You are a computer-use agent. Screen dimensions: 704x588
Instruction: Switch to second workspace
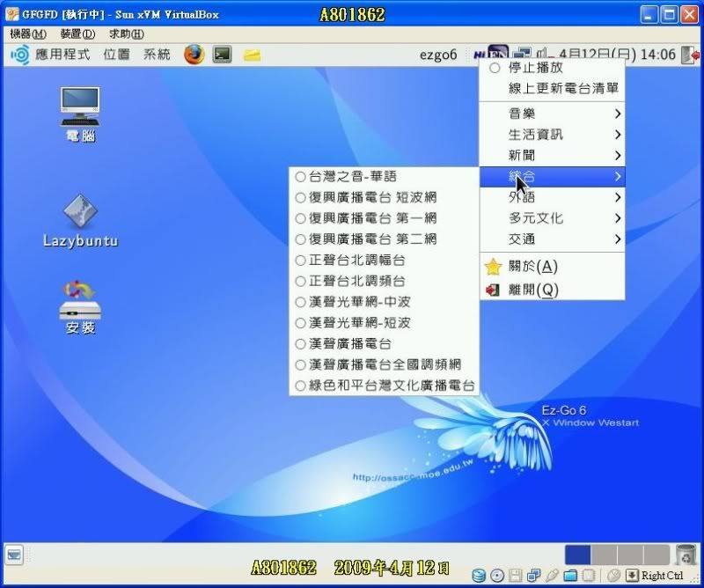point(604,555)
